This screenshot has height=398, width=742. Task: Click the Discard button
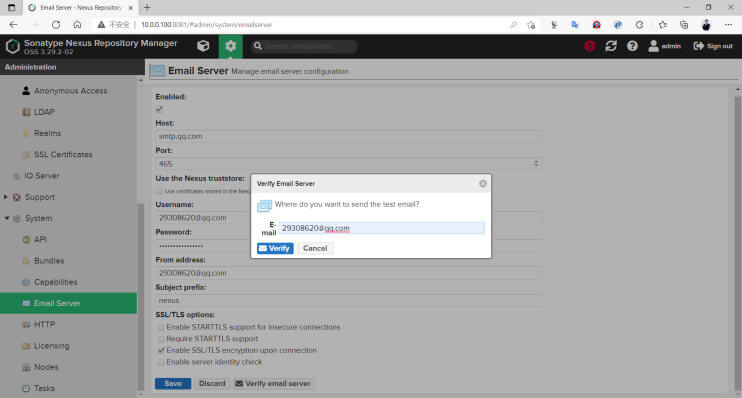point(212,383)
